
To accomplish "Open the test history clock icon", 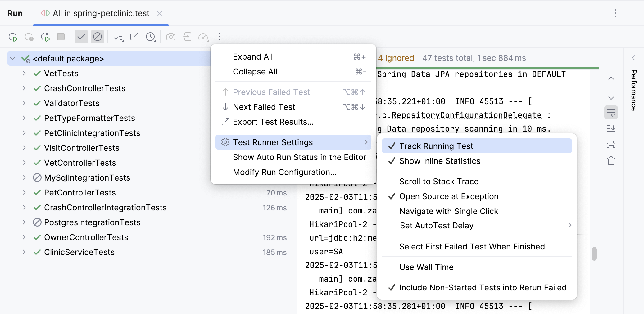I will pos(151,37).
